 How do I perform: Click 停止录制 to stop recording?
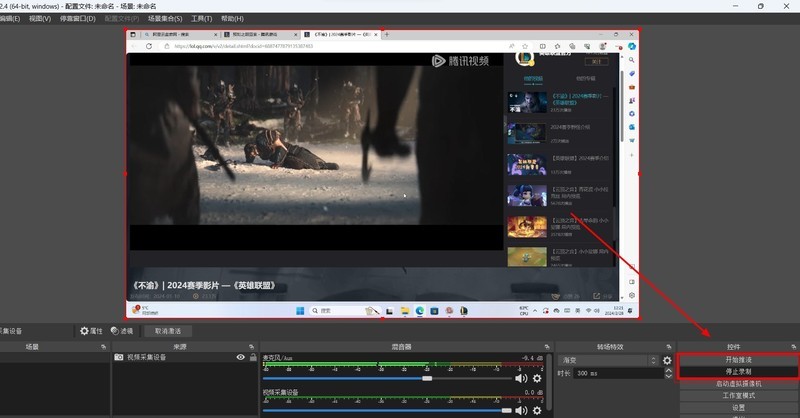(738, 371)
